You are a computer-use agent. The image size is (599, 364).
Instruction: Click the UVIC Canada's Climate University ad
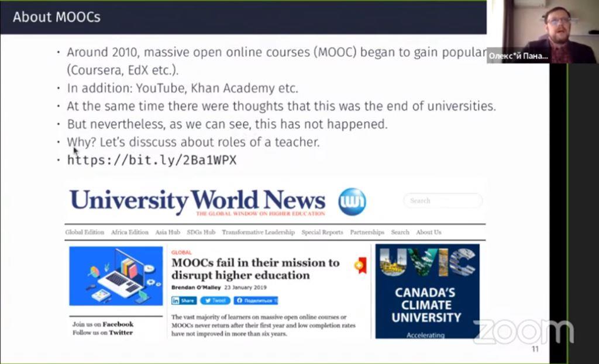pyautogui.click(x=427, y=291)
